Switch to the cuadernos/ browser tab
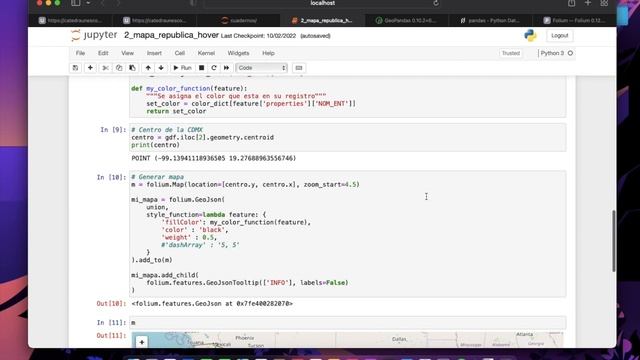640x360 pixels. pyautogui.click(x=239, y=20)
